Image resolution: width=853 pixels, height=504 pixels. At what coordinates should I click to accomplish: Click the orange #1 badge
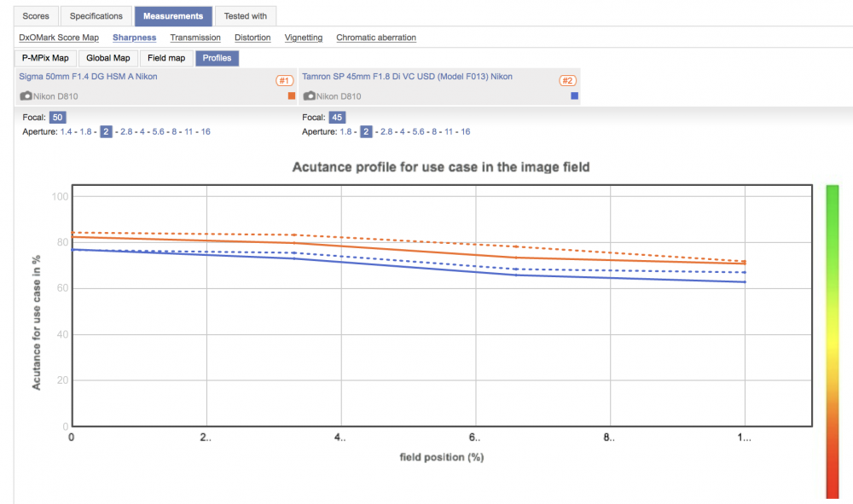pos(285,80)
